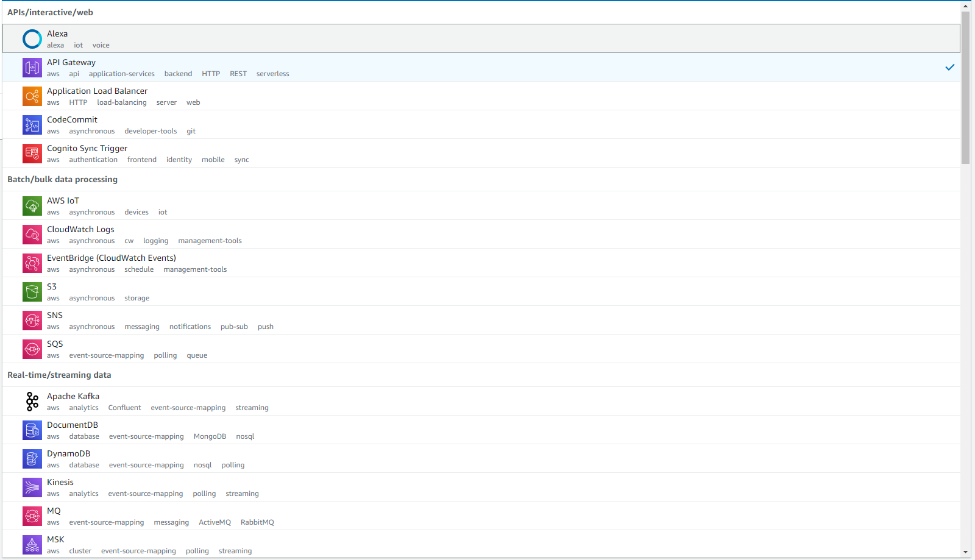Click the 'queue' tag under SQS

coord(197,355)
